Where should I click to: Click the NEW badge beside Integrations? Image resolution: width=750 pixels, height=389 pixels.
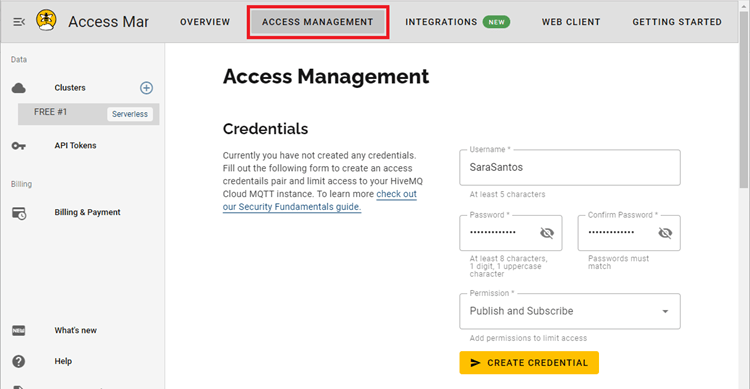pos(496,22)
